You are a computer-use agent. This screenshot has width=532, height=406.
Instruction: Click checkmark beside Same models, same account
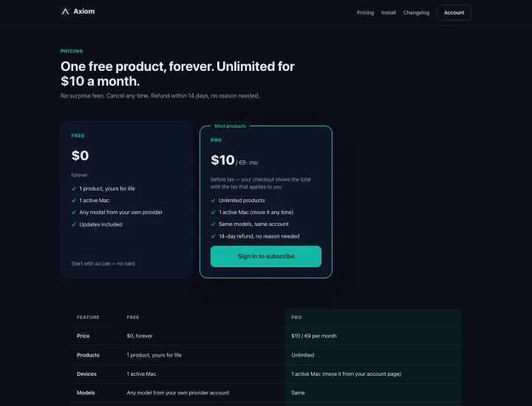click(213, 224)
